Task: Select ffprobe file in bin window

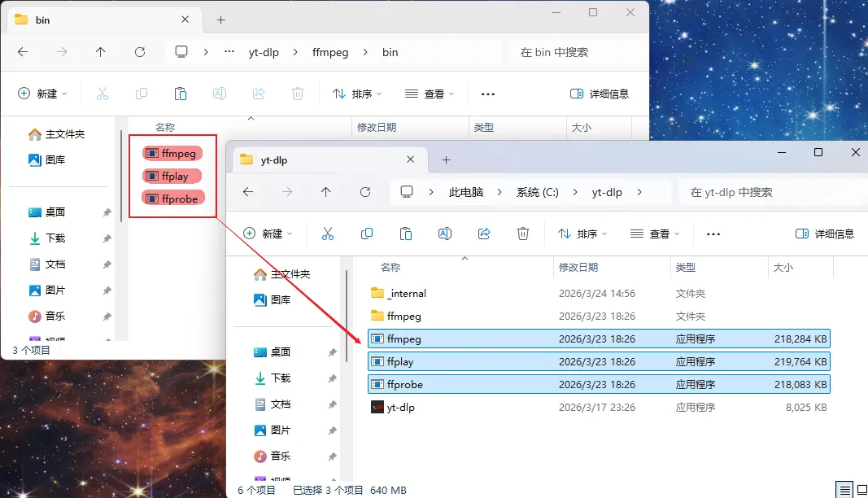Action: 174,199
